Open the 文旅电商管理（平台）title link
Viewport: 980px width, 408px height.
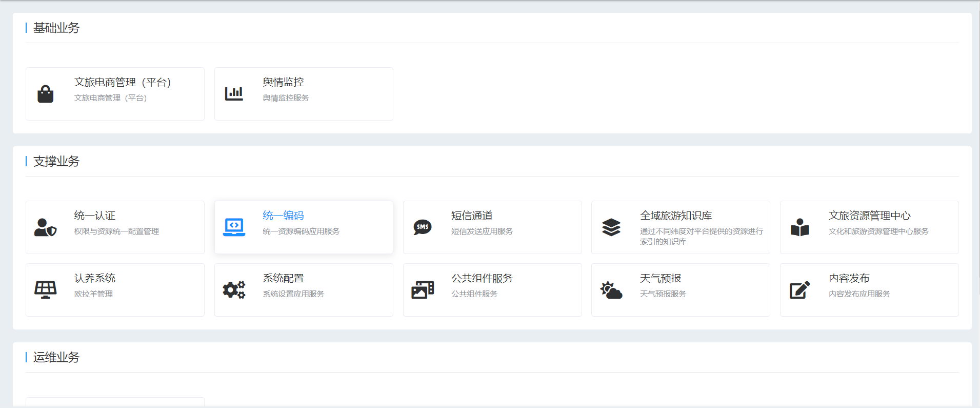point(123,82)
